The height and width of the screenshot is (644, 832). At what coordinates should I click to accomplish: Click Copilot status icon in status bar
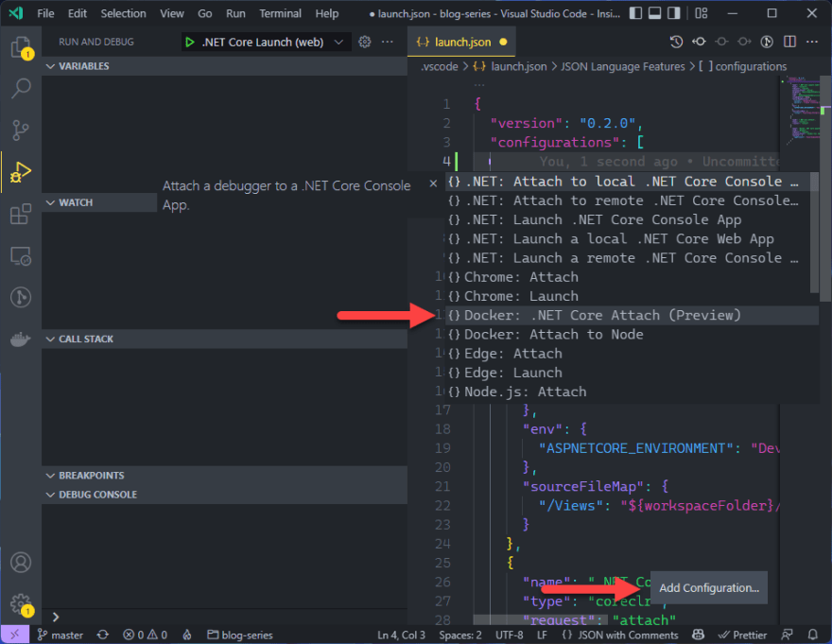coord(699,635)
